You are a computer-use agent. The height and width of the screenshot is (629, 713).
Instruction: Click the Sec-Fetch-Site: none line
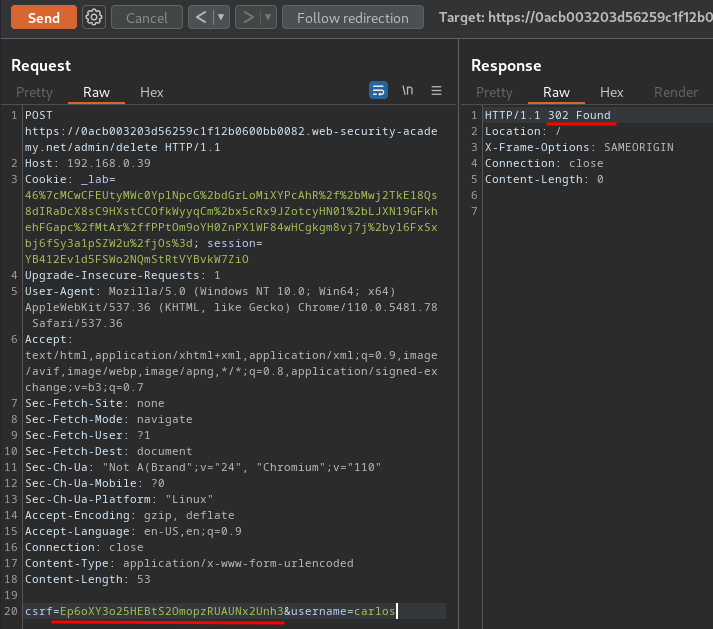pyautogui.click(x=95, y=403)
